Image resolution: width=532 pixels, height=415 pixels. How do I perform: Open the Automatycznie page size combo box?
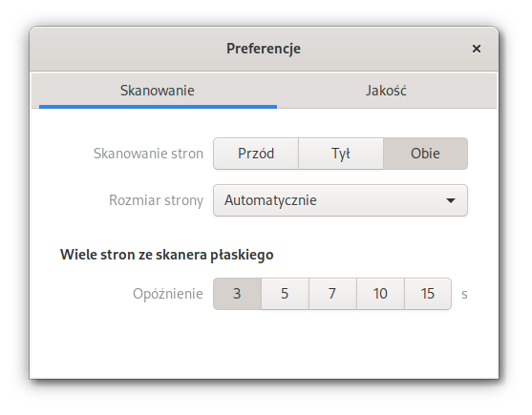click(340, 200)
